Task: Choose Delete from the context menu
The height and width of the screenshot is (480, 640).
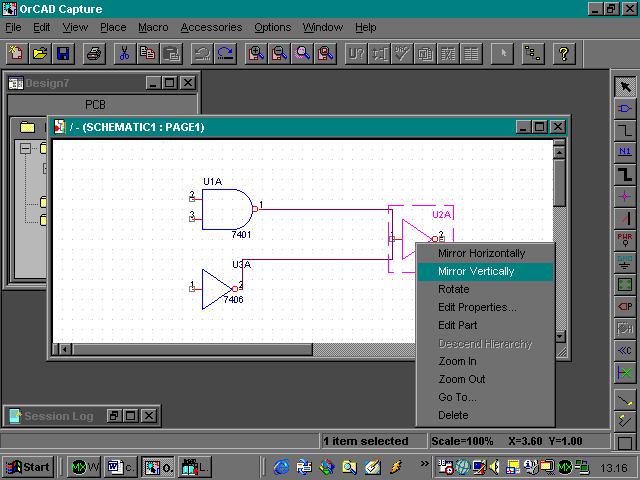Action: click(485, 415)
